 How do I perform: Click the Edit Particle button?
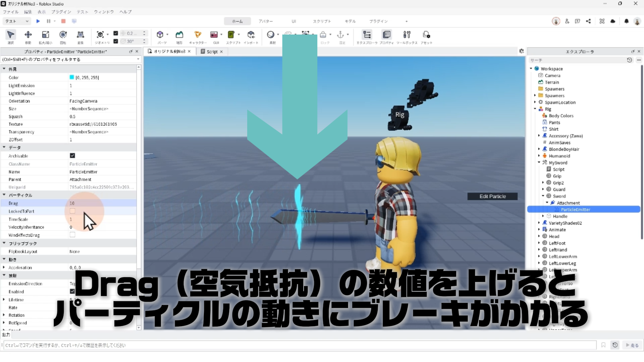click(x=492, y=196)
